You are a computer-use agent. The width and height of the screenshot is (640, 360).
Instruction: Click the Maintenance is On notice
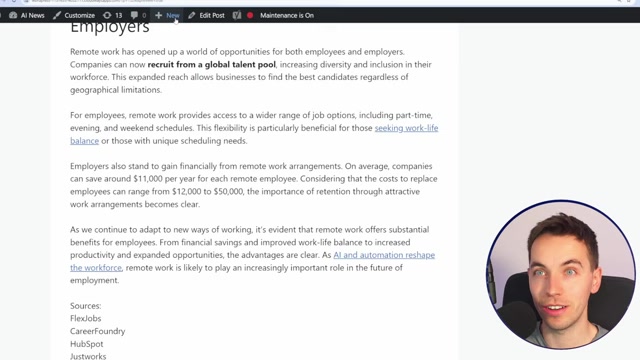[x=287, y=16]
